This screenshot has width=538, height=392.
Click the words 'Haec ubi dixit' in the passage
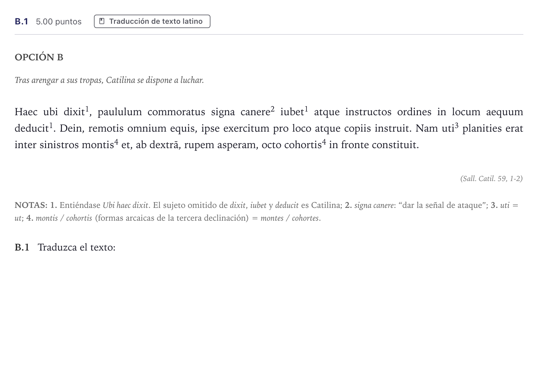50,112
